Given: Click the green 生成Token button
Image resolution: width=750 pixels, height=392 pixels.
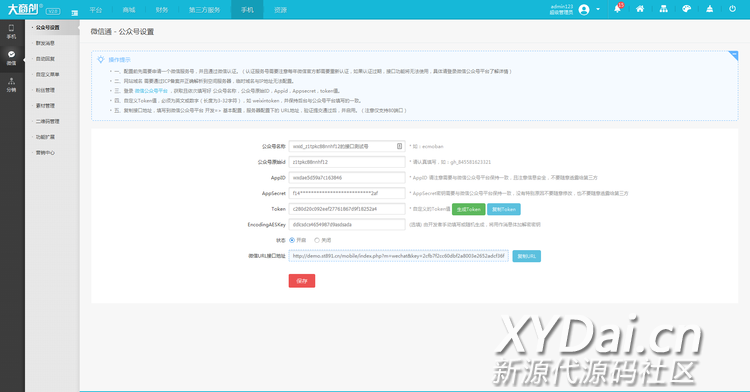Looking at the screenshot, I should [x=468, y=209].
